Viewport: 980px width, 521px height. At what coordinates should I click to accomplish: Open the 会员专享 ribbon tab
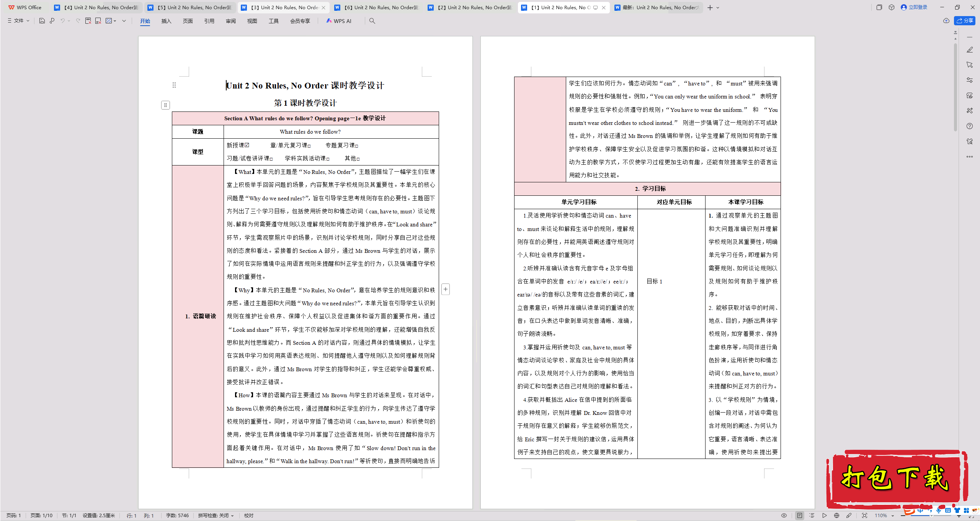click(x=300, y=21)
